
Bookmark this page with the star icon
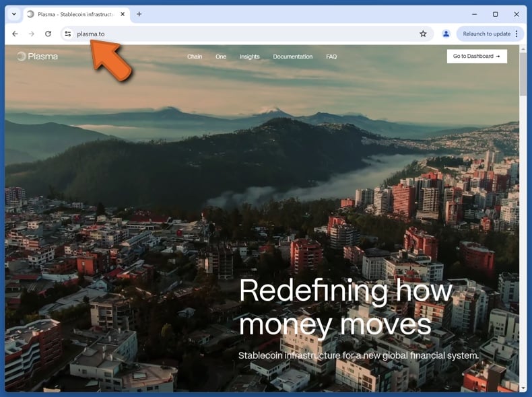[423, 34]
